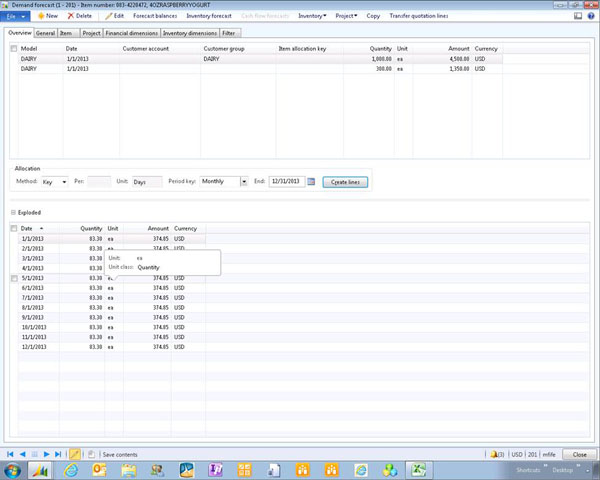The image size is (600, 480).
Task: Select the DAIRY row with quantity 1,000.00
Action: pos(260,59)
